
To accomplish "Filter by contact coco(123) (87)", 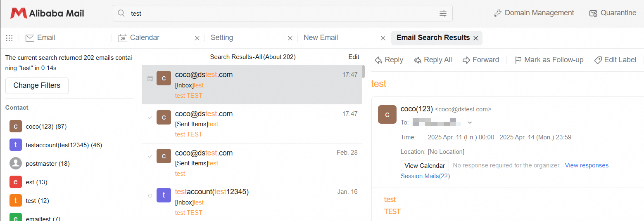I will pyautogui.click(x=46, y=127).
